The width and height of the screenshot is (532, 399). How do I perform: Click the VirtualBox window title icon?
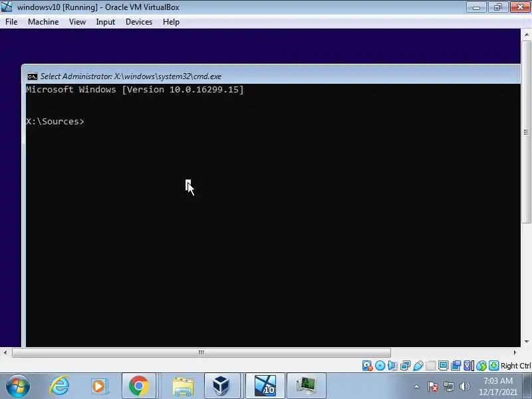(7, 7)
